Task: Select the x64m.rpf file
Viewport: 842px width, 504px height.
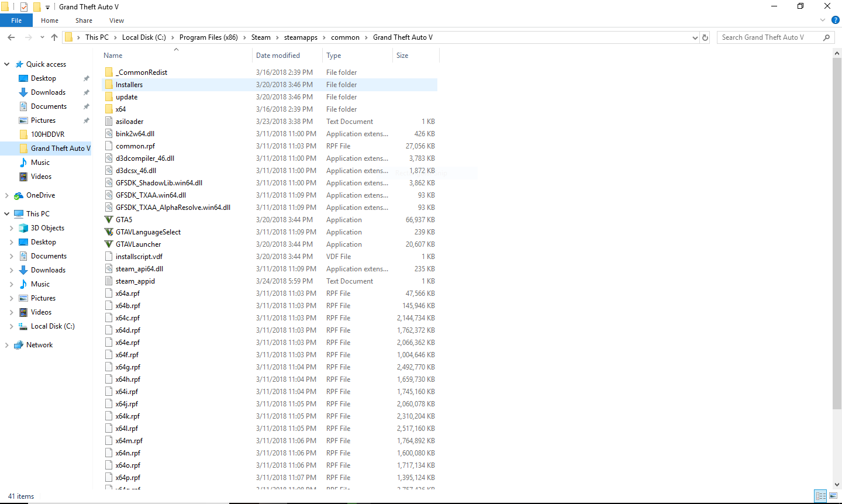Action: pyautogui.click(x=270, y=441)
